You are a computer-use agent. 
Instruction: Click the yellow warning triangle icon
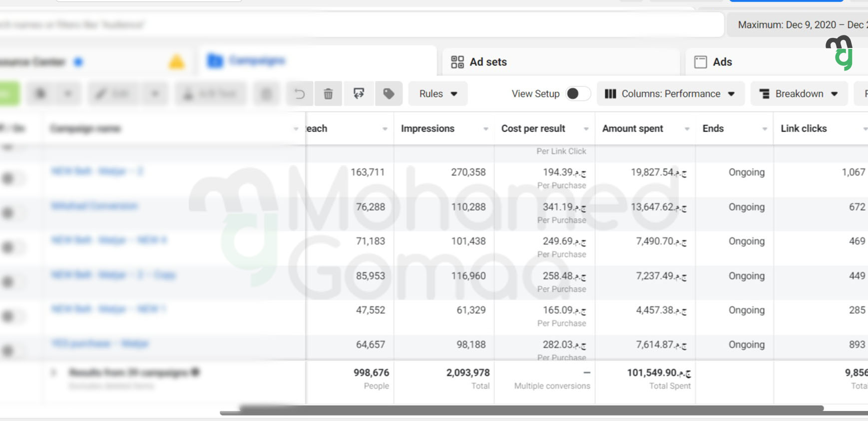[176, 62]
